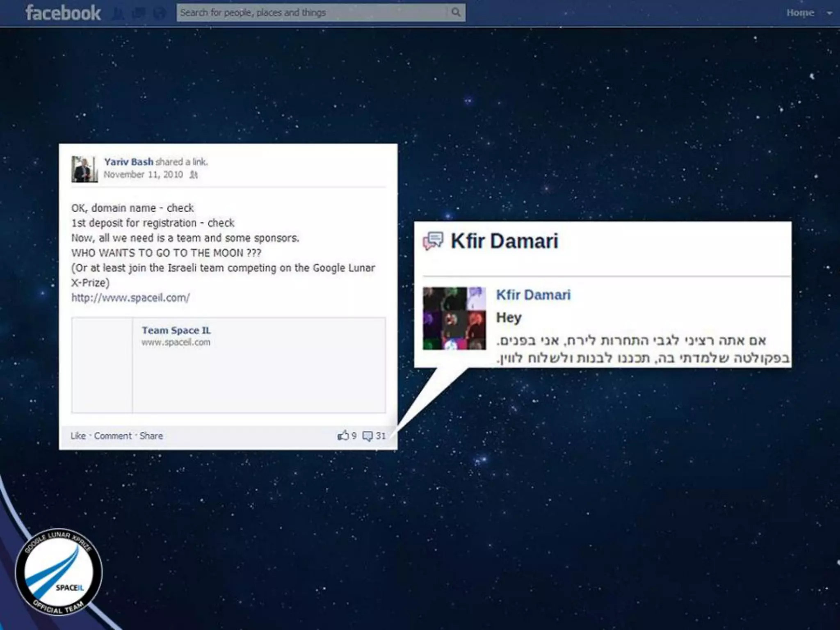
Task: Click the post audience friends icon
Action: [x=194, y=175]
